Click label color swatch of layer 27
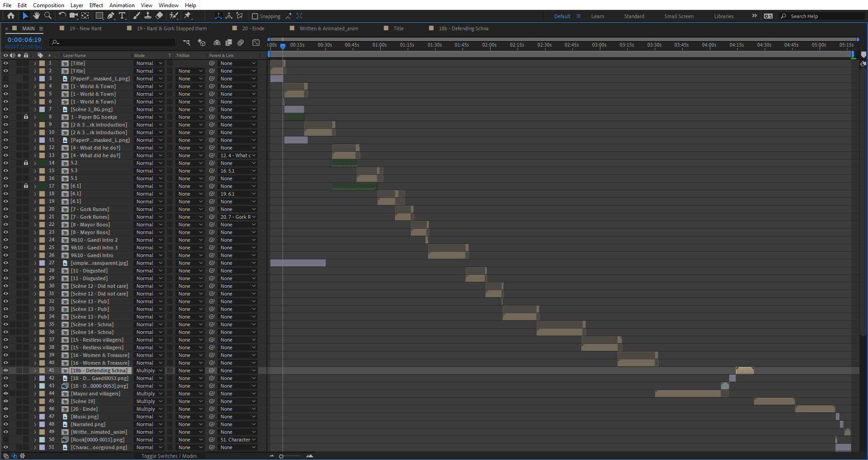Screen dimensions: 868x460 (x=42, y=263)
